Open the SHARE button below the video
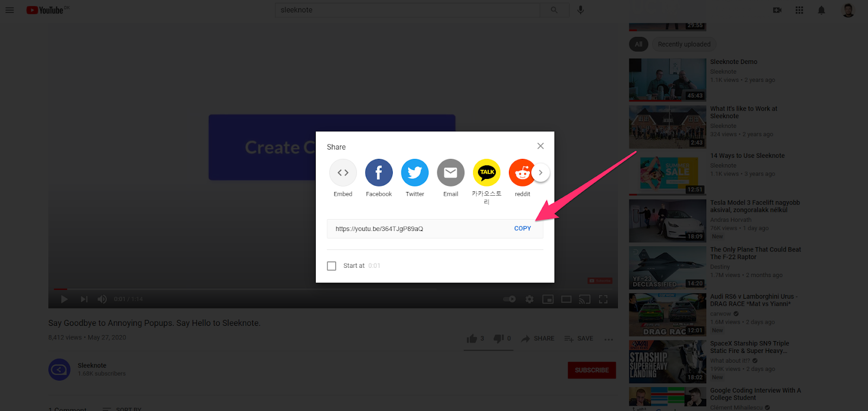 click(538, 338)
